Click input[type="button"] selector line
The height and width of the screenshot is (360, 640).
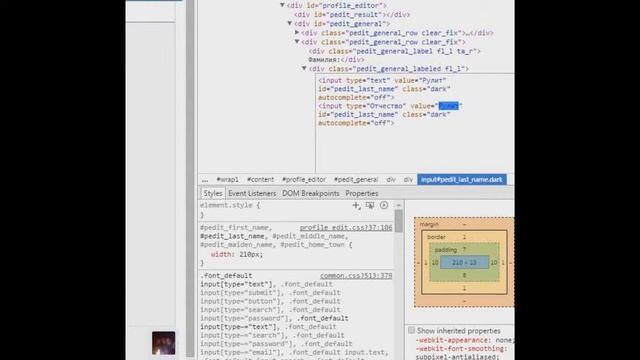click(242, 302)
